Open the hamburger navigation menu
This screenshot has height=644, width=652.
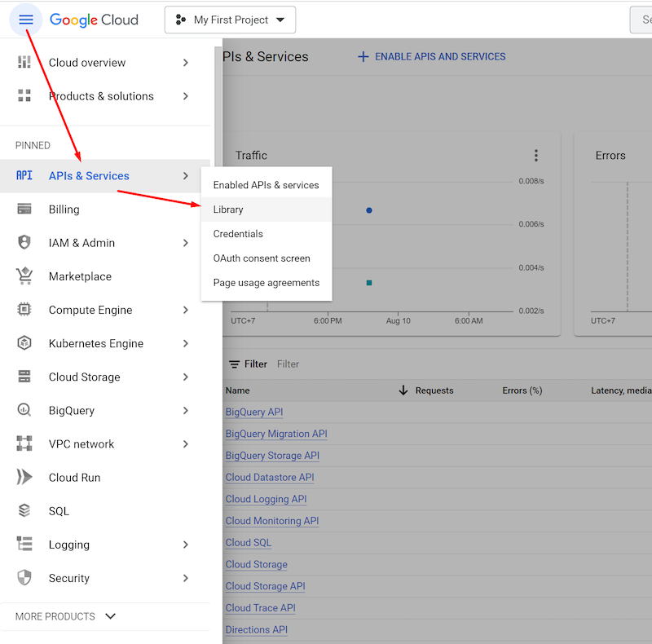[x=26, y=20]
